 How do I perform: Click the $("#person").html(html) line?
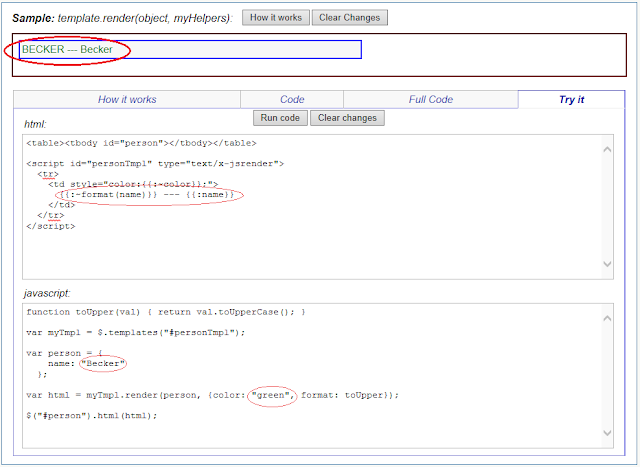[91, 416]
